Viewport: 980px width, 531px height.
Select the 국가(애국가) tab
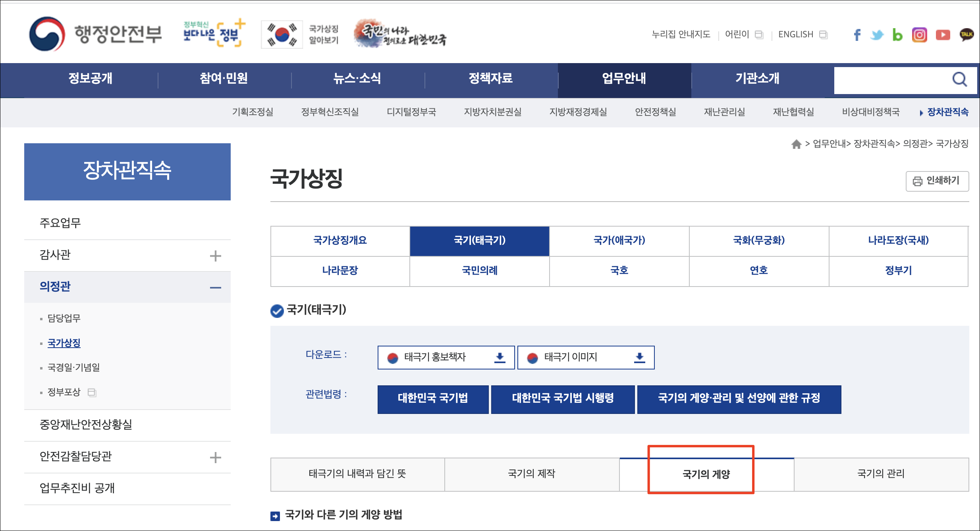pyautogui.click(x=619, y=240)
